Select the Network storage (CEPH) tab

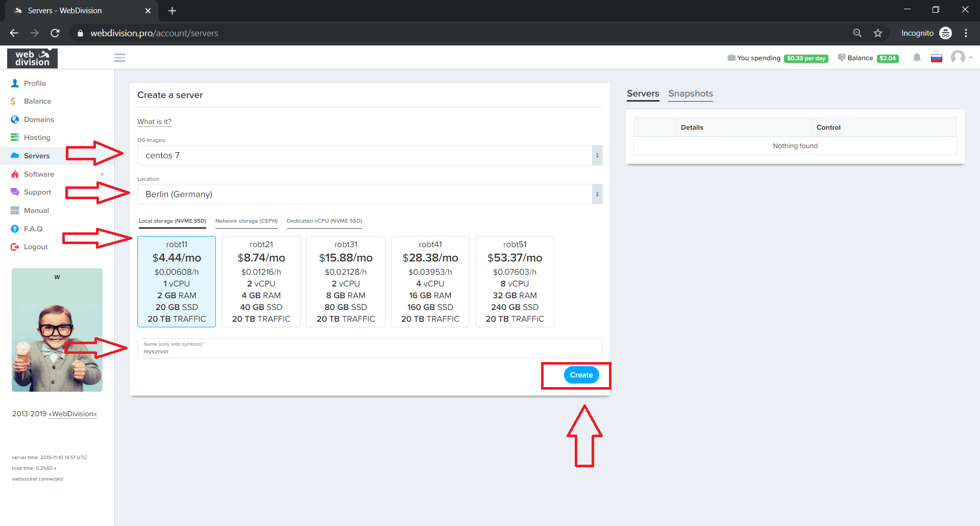coord(246,221)
